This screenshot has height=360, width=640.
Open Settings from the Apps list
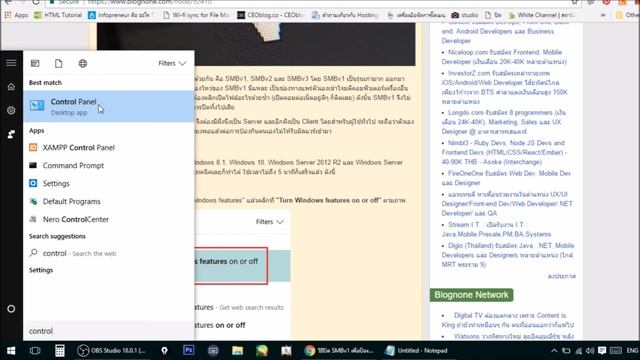109,183
